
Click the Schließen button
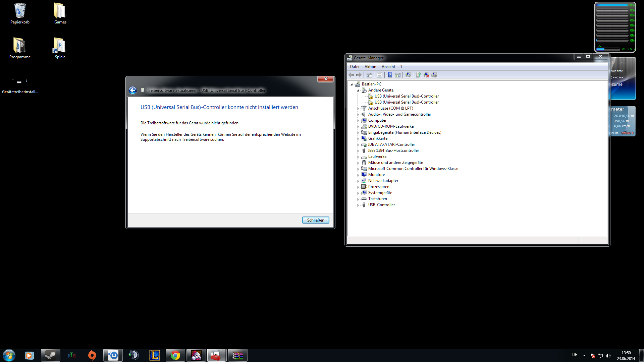[315, 220]
